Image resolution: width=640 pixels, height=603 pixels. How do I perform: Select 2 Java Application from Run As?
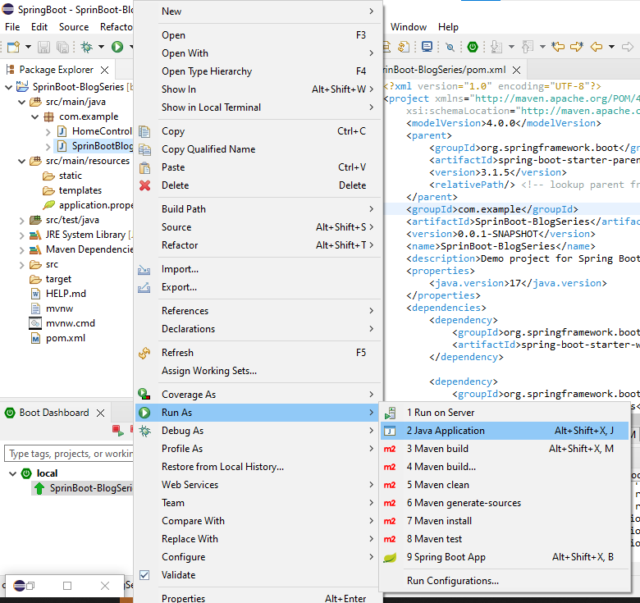coord(504,431)
